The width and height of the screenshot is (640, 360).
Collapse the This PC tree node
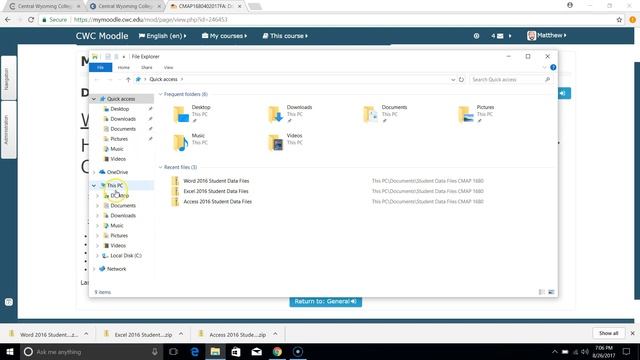pos(94,186)
